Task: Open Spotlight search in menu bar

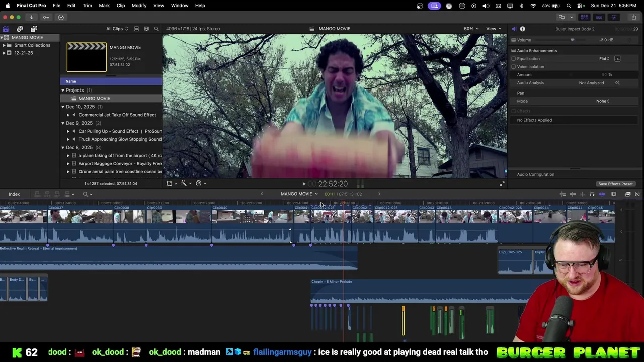Action: click(569, 6)
